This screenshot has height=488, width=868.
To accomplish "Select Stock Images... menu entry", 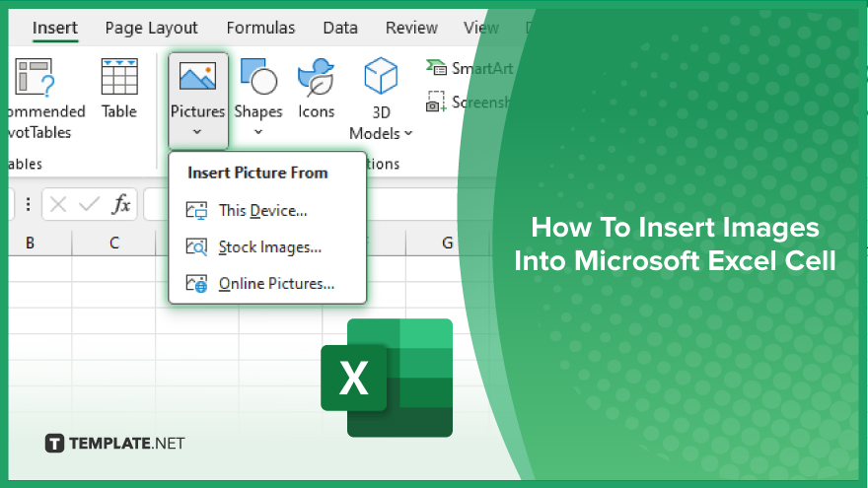I will pyautogui.click(x=269, y=247).
